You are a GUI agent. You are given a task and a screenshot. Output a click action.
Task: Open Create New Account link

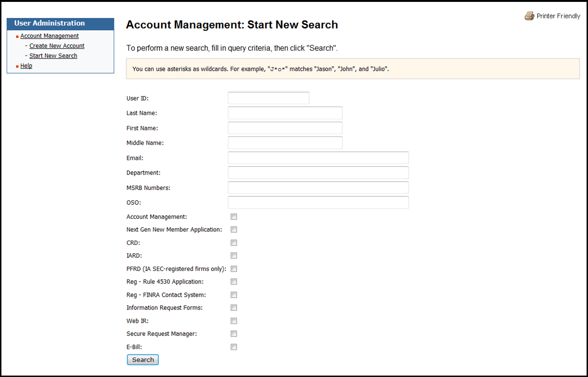pyautogui.click(x=57, y=46)
